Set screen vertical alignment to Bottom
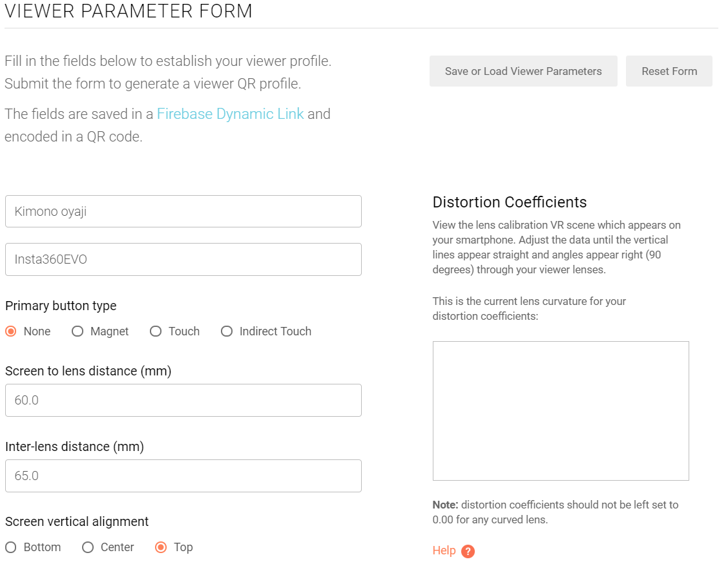Viewport: 728px width, 566px height. (x=11, y=547)
